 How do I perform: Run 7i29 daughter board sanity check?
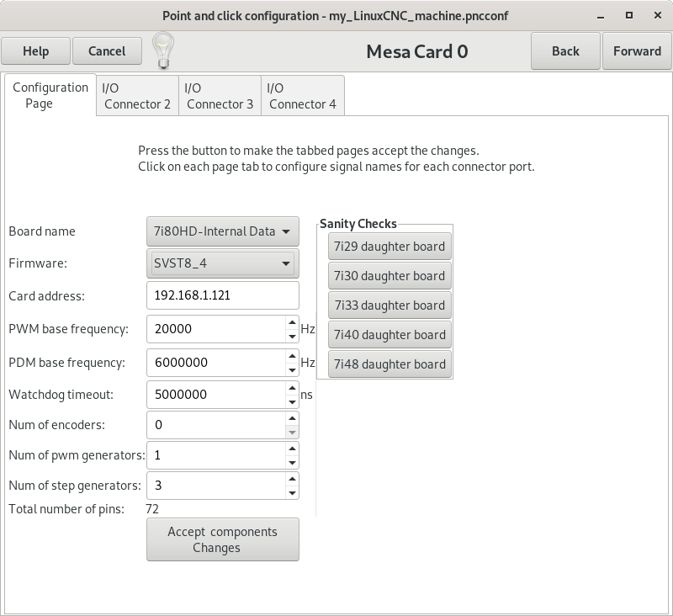click(389, 247)
